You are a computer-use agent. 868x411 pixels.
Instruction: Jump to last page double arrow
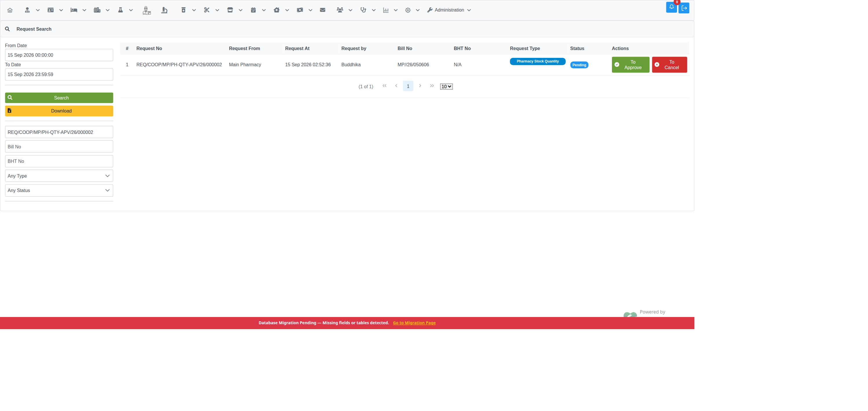432,86
